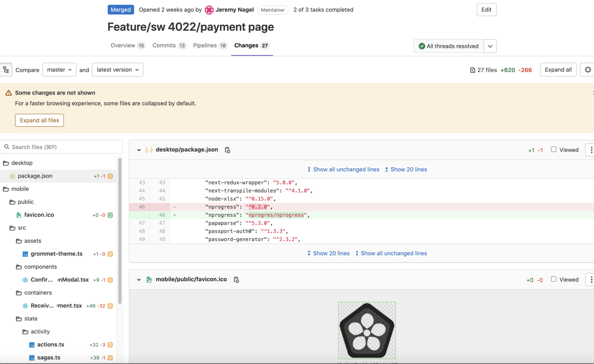
Task: Switch to the Overview tab
Action: (x=123, y=46)
